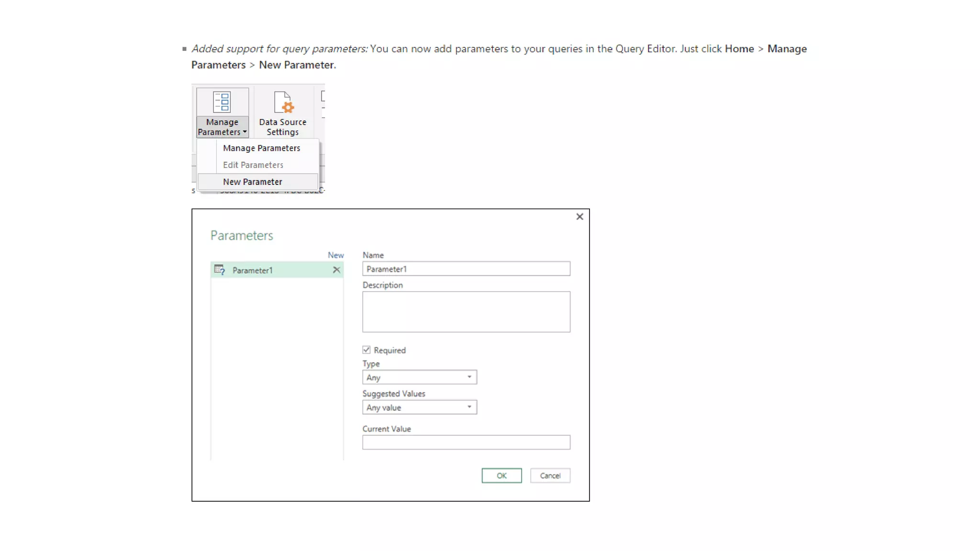
Task: Choose New Parameter from the menu
Action: (x=252, y=182)
